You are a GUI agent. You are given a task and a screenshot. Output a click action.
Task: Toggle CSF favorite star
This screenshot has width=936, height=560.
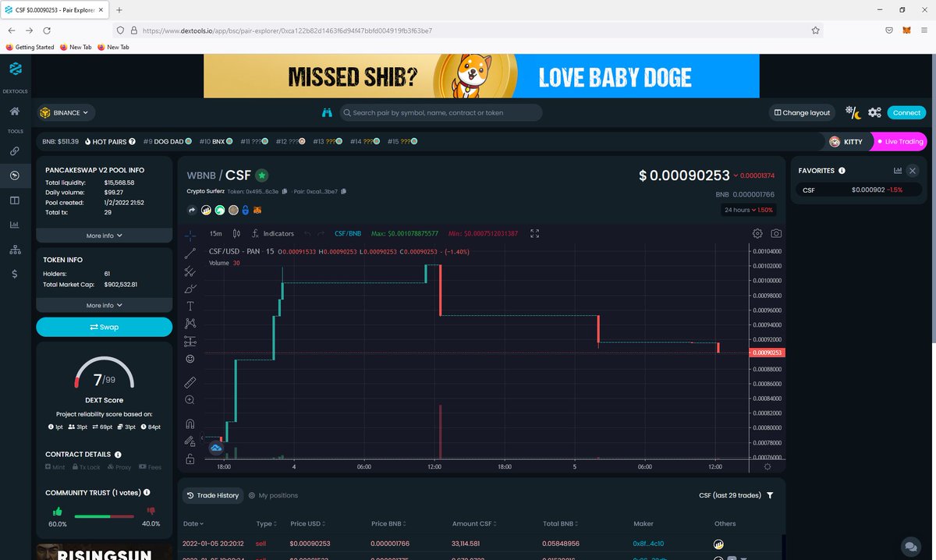(x=262, y=175)
